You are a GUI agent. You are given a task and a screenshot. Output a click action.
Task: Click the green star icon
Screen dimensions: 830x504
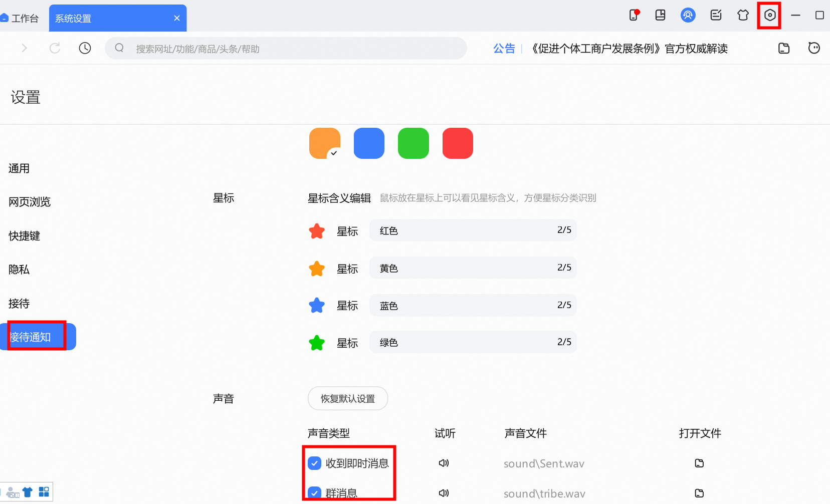pyautogui.click(x=317, y=343)
